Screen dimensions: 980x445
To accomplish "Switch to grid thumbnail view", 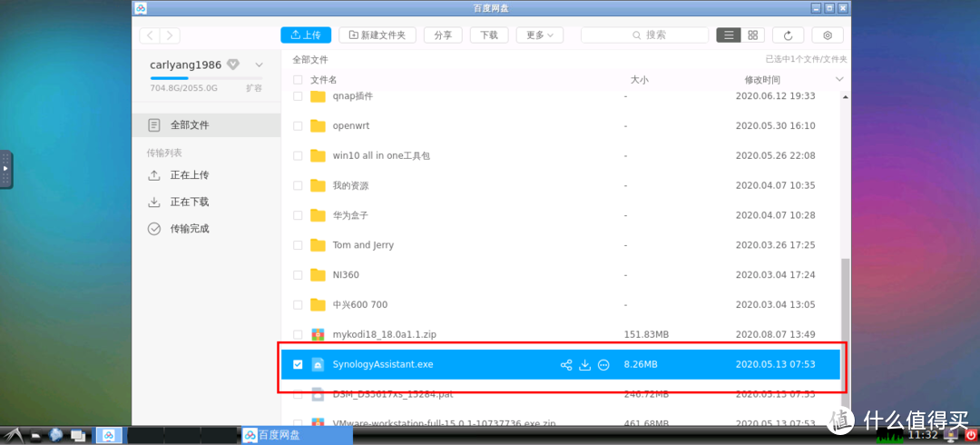I will (x=752, y=35).
